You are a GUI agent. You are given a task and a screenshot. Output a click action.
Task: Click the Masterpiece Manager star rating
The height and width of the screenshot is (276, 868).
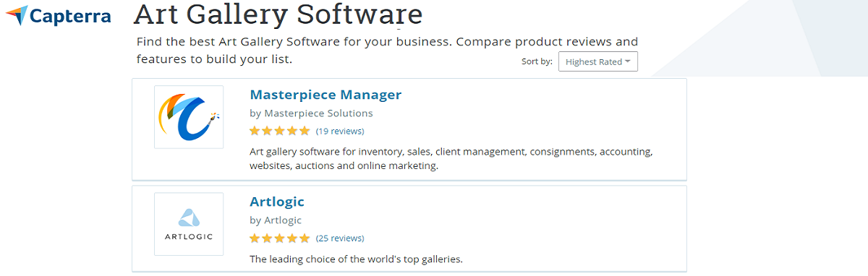coord(280,131)
